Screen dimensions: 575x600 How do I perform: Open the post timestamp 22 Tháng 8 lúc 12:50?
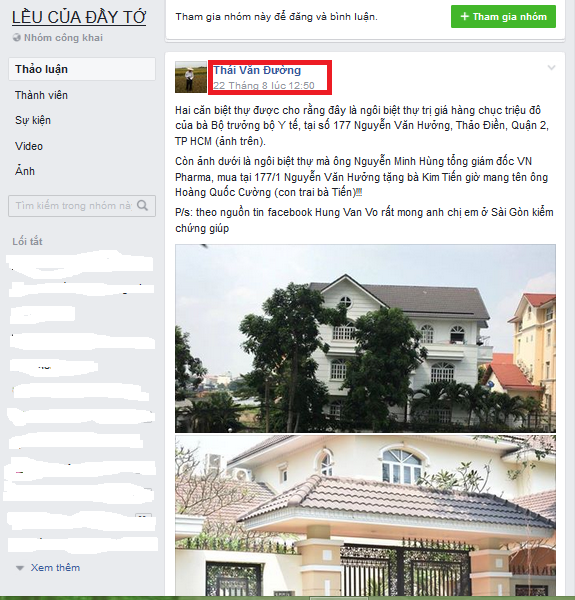tap(264, 85)
